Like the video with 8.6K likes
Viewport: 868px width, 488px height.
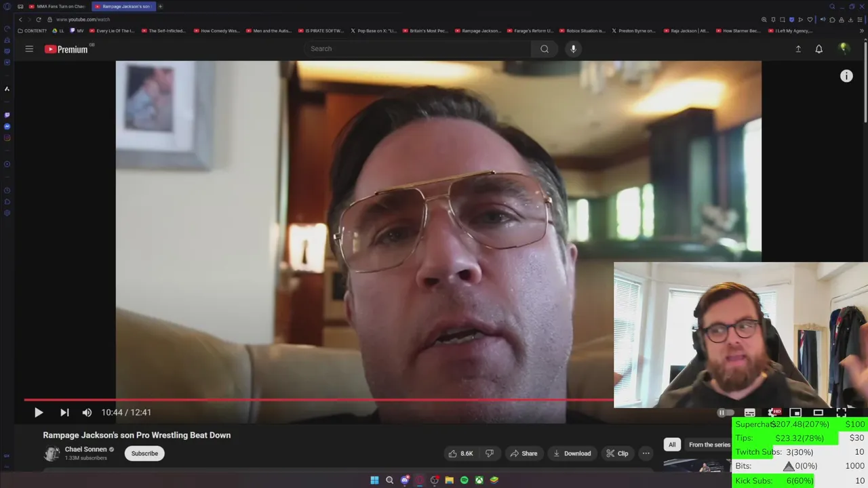pyautogui.click(x=460, y=453)
